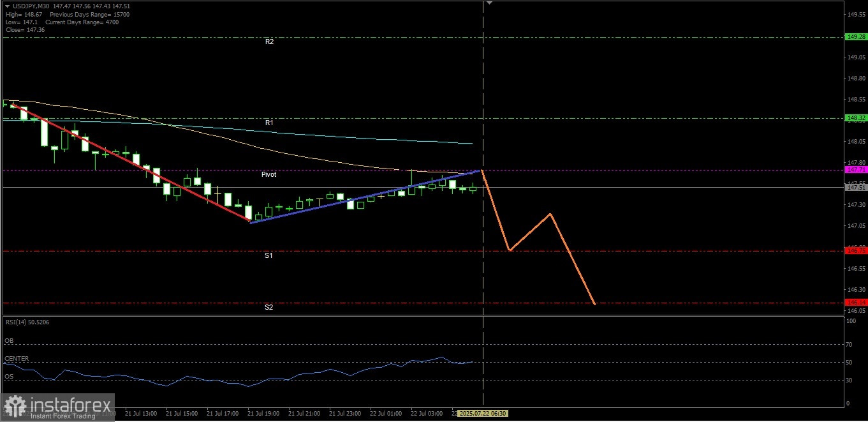This screenshot has height=422, width=868.
Task: Click 148.55 on the price scale
Action: point(856,100)
